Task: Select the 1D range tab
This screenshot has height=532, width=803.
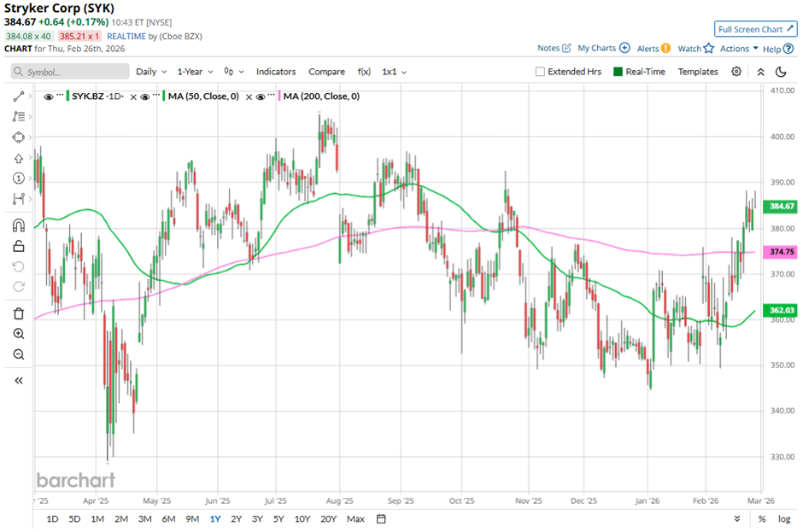Action: click(x=52, y=518)
